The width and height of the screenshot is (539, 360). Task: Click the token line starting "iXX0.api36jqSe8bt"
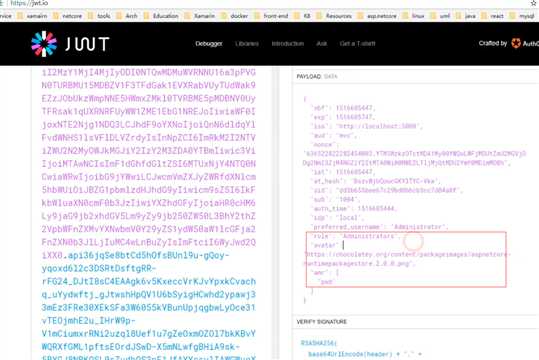pos(135,255)
